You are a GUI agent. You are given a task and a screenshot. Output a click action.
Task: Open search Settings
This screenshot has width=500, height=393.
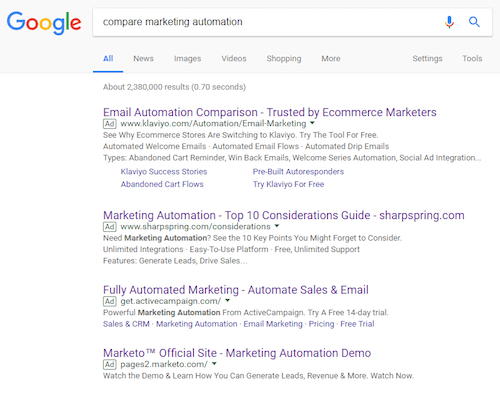point(427,59)
